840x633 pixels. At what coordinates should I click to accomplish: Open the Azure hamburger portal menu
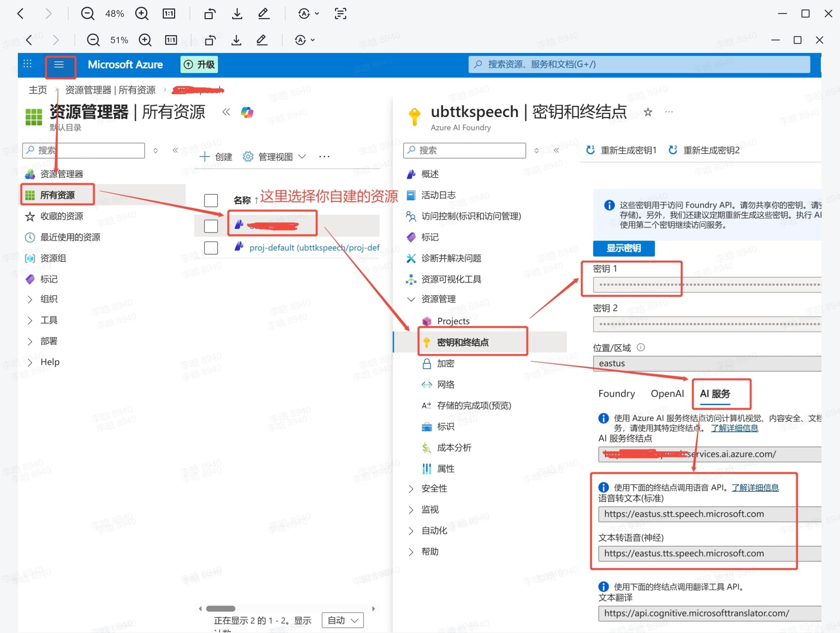[59, 65]
